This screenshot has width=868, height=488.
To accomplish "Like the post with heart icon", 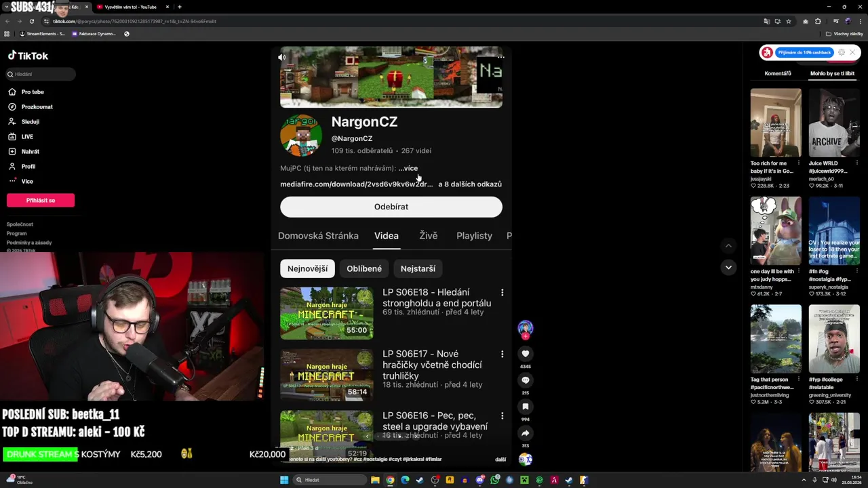I will (x=525, y=354).
